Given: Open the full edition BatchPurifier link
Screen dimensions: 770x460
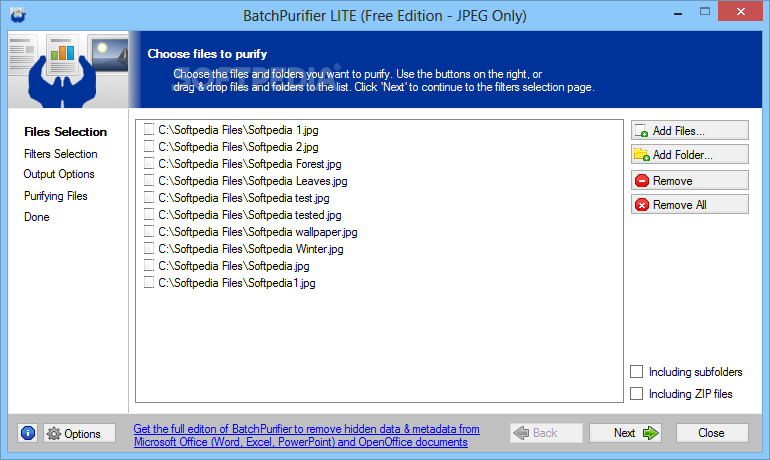Looking at the screenshot, I should [306, 435].
